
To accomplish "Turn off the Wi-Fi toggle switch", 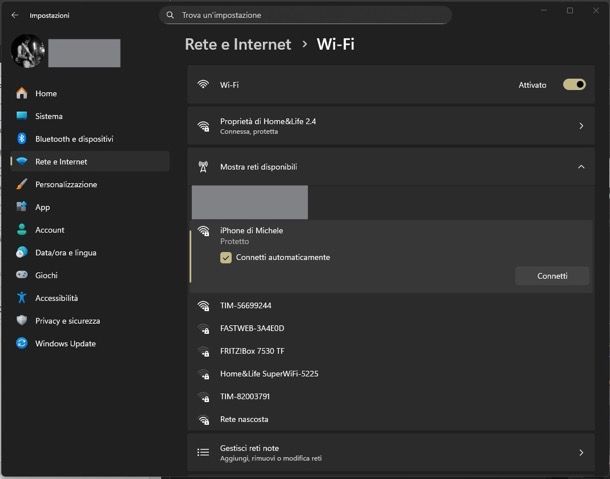I will point(574,85).
